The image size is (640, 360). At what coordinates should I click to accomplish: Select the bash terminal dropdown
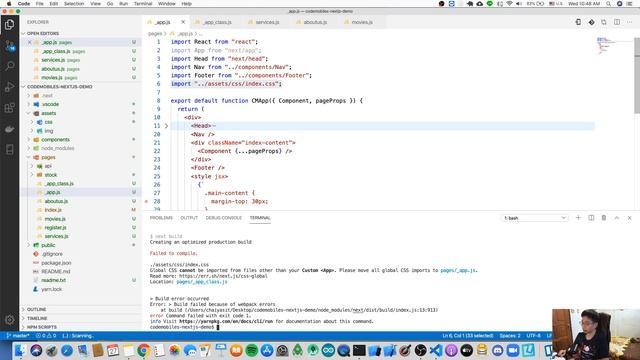[x=534, y=218]
